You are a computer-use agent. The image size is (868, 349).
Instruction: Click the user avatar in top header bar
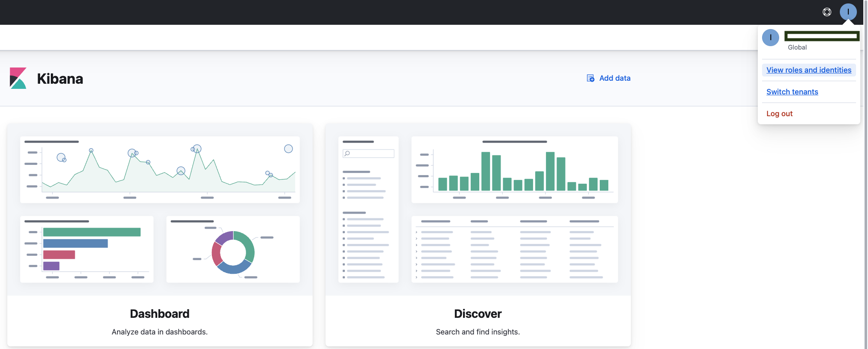pos(848,12)
